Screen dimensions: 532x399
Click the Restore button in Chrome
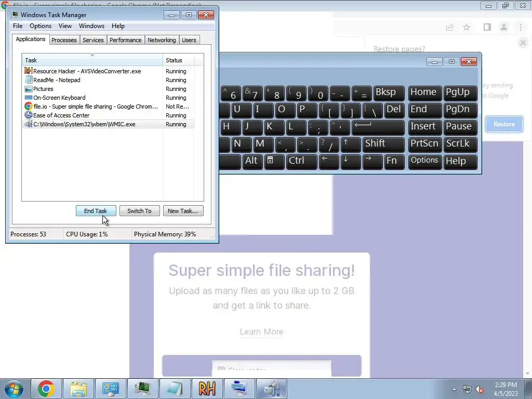(504, 124)
